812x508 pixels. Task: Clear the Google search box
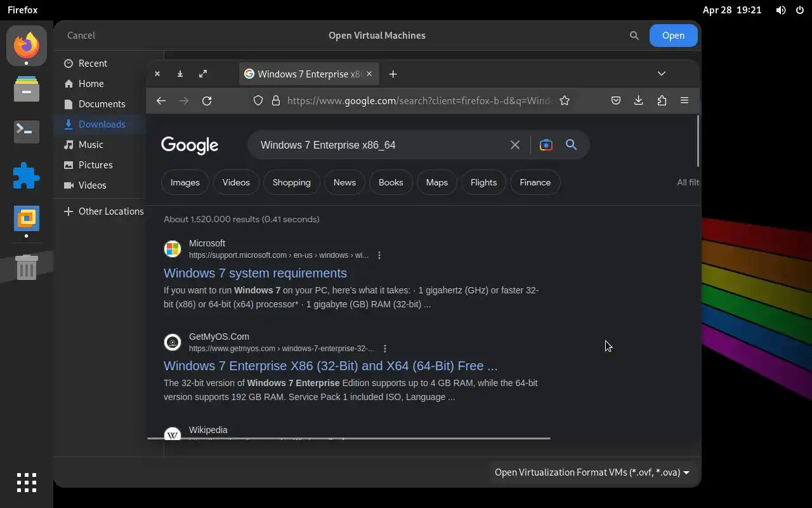(x=515, y=145)
